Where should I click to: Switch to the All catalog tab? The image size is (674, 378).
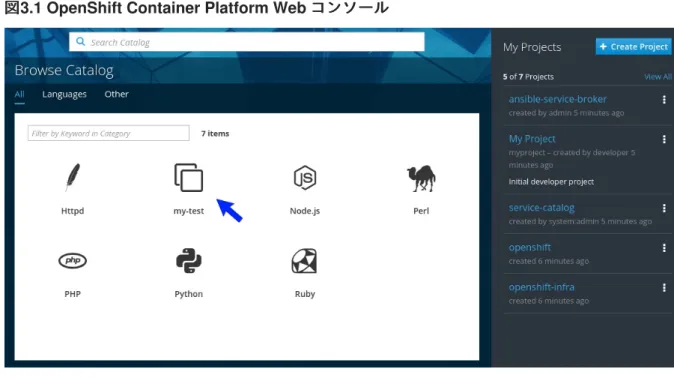19,94
